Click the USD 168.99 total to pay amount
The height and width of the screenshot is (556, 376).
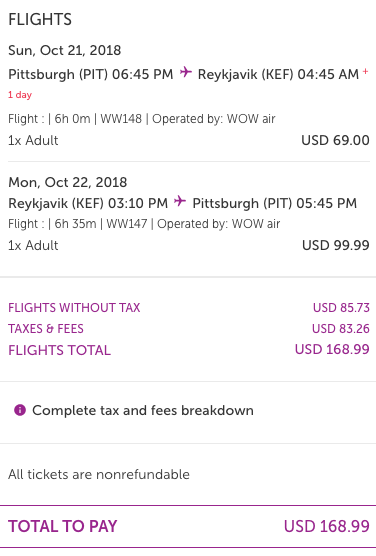click(327, 526)
